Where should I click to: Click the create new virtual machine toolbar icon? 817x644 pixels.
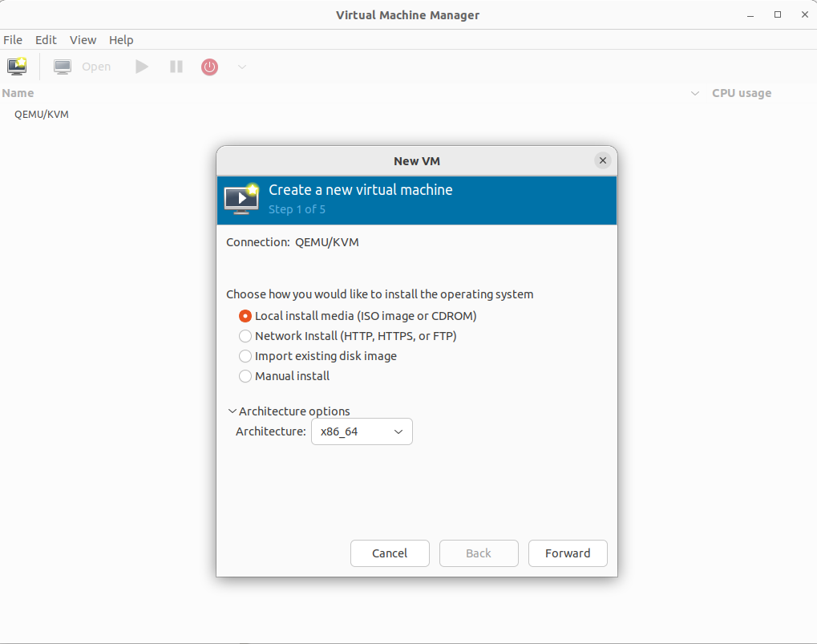click(x=17, y=67)
